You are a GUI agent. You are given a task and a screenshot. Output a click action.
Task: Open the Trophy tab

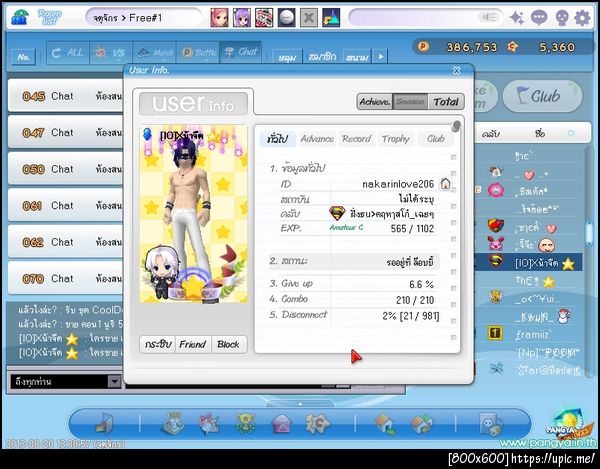tap(395, 138)
